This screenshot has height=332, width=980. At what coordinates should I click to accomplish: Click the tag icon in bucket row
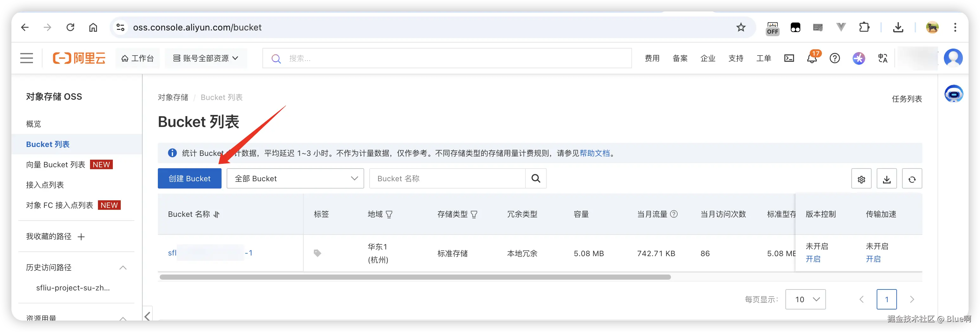coord(317,253)
